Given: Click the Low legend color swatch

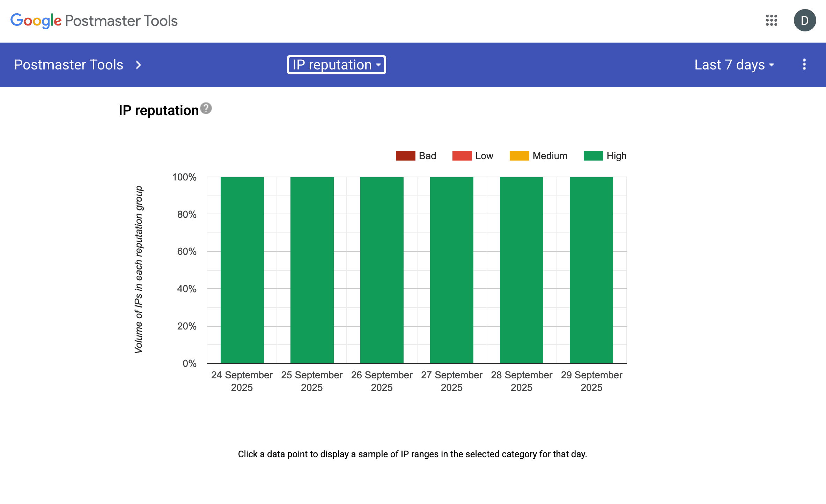Looking at the screenshot, I should pos(462,156).
